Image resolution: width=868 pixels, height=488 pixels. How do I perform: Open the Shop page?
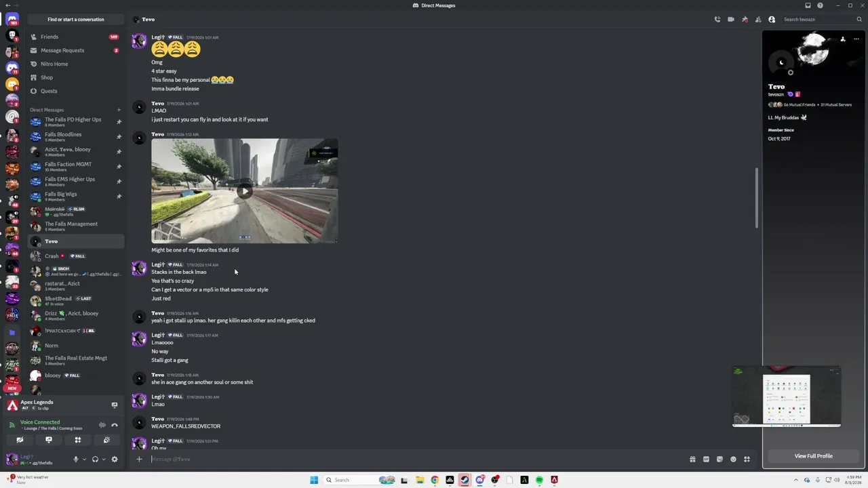tap(75, 77)
